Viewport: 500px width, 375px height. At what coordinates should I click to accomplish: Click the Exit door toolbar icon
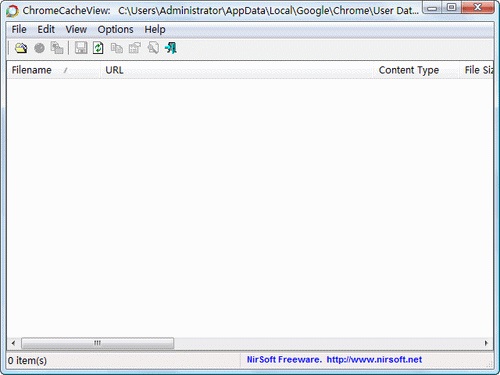pos(171,48)
